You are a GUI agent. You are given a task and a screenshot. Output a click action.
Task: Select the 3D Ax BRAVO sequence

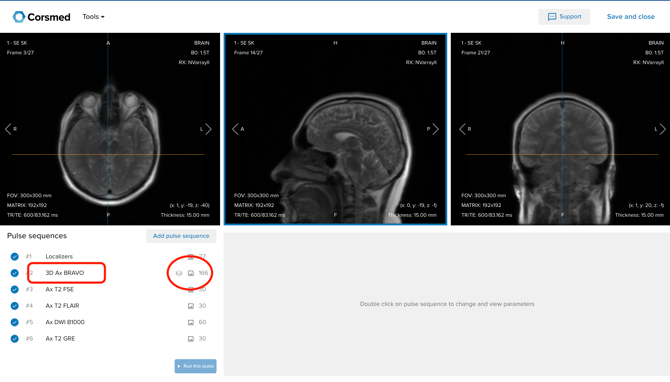coord(65,273)
